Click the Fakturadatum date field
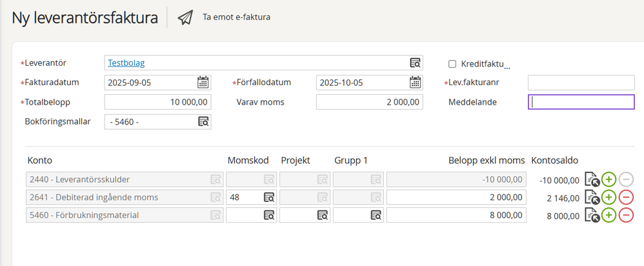The image size is (644, 266). pos(157,83)
